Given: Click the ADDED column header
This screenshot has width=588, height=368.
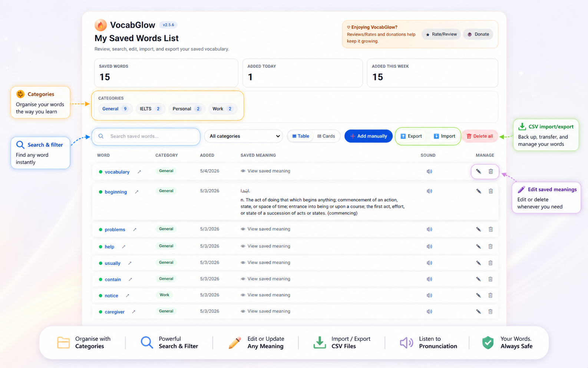Looking at the screenshot, I should point(207,155).
